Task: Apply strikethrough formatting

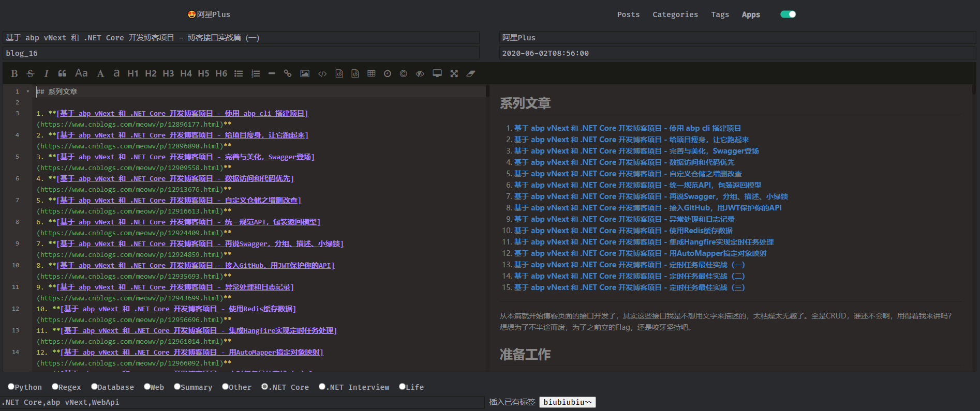Action: coord(31,73)
